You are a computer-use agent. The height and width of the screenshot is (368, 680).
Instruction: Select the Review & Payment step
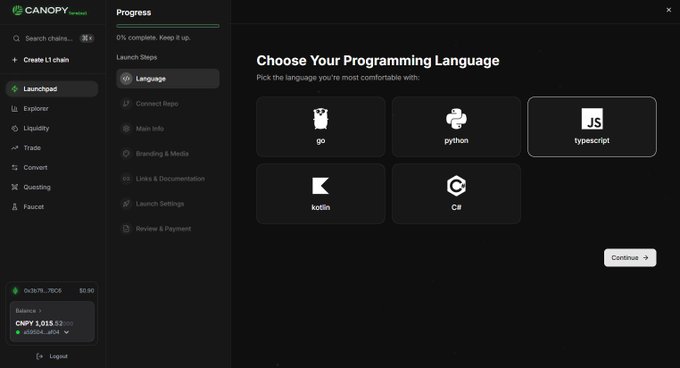pos(168,229)
